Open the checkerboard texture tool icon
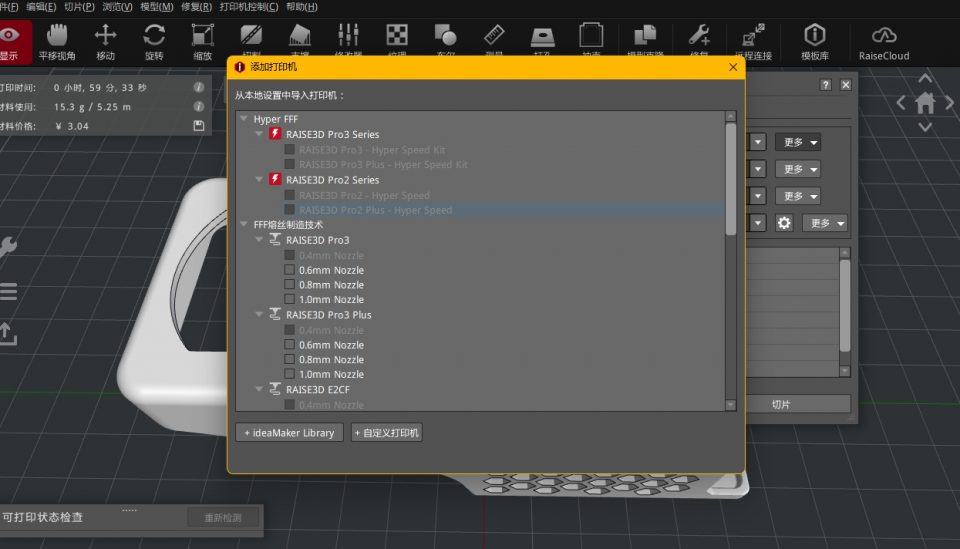 397,35
